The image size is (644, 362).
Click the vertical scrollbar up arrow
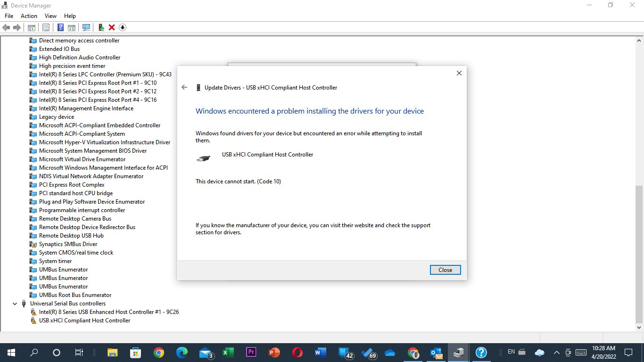click(x=640, y=40)
